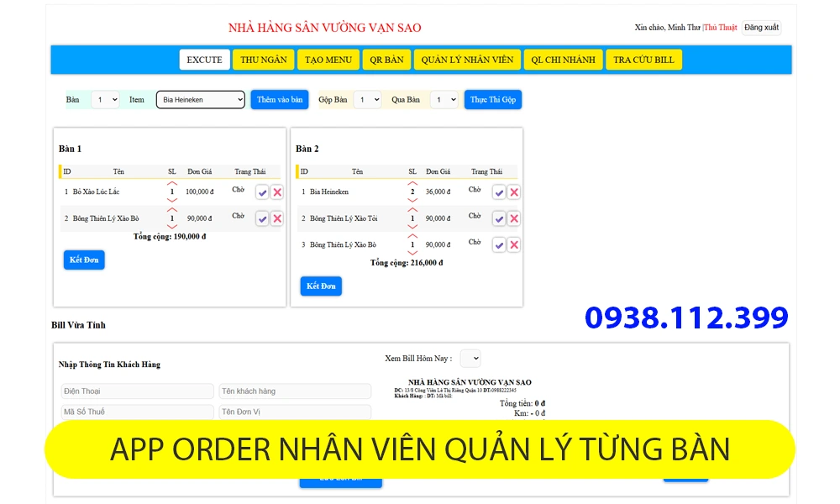Click the Điện Thoại input field
The width and height of the screenshot is (840, 504).
tap(137, 391)
